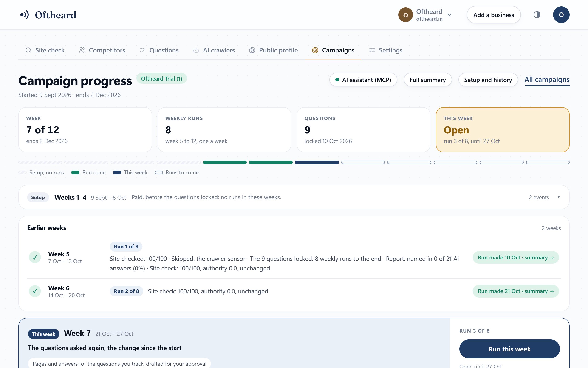The image size is (588, 368).
Task: Click the second green Run done progress segment
Action: (271, 162)
